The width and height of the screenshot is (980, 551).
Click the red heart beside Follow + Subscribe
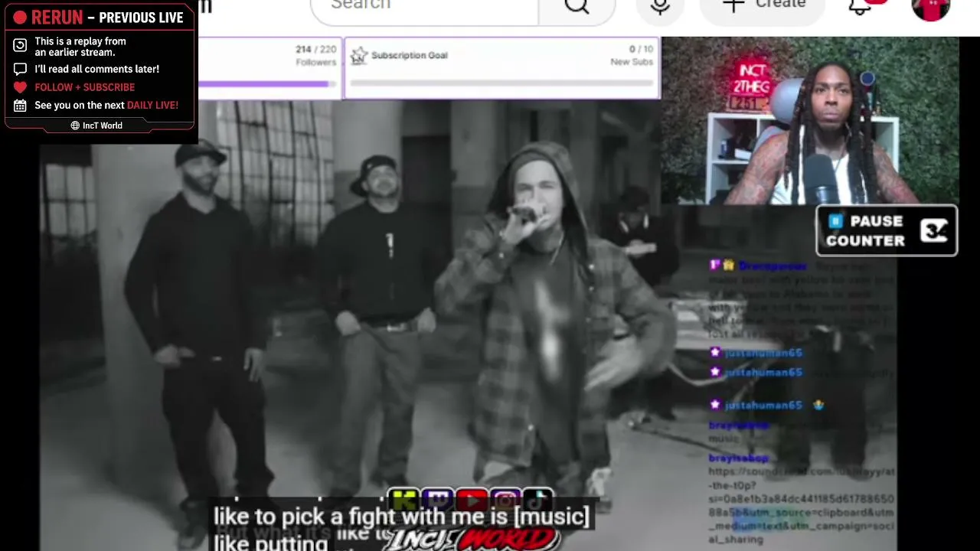[x=20, y=87]
